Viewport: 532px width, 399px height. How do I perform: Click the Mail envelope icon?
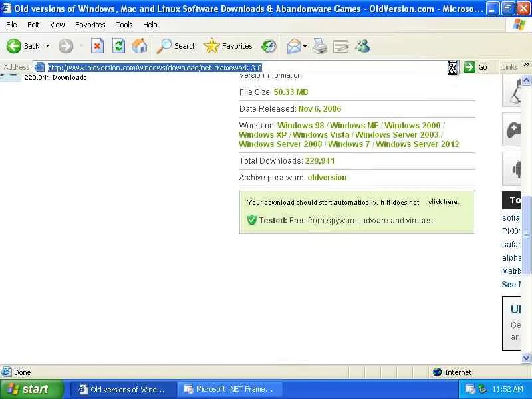coord(294,46)
